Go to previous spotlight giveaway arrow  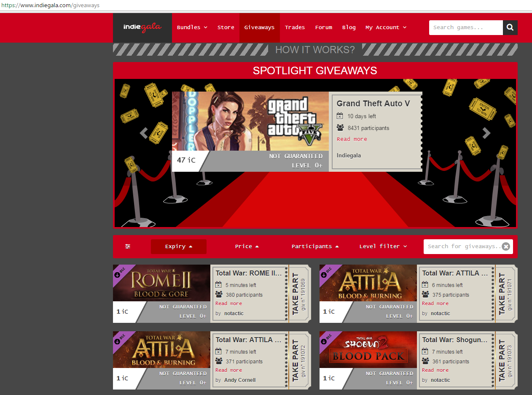click(144, 133)
